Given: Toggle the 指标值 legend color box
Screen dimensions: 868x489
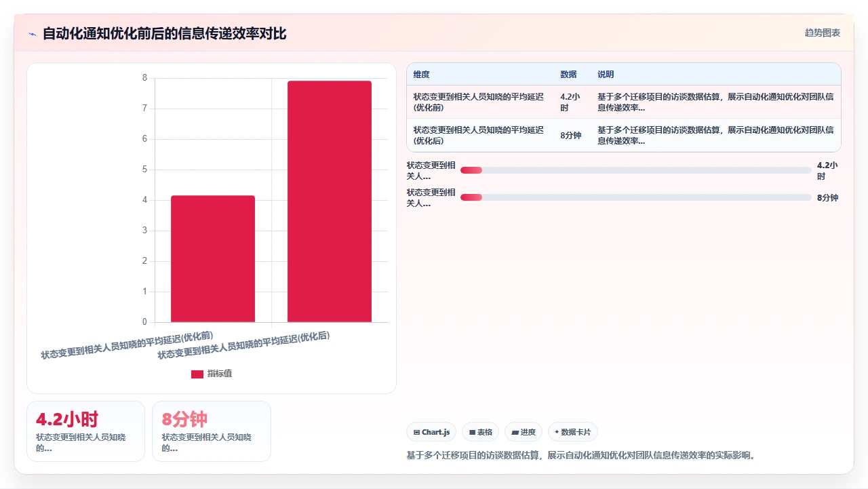Looking at the screenshot, I should pyautogui.click(x=197, y=374).
